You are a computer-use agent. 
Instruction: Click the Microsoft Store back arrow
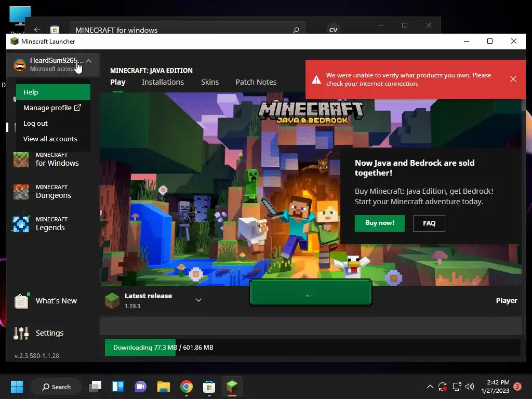coord(37,30)
